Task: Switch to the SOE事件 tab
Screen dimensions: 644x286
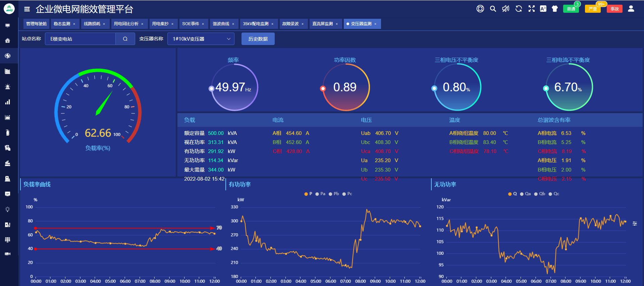Action: [191, 24]
